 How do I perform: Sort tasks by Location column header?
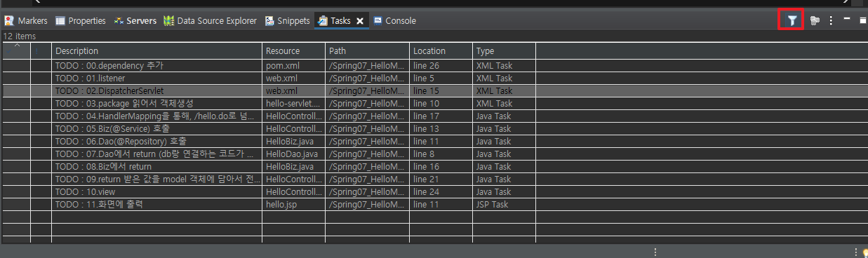coord(441,50)
